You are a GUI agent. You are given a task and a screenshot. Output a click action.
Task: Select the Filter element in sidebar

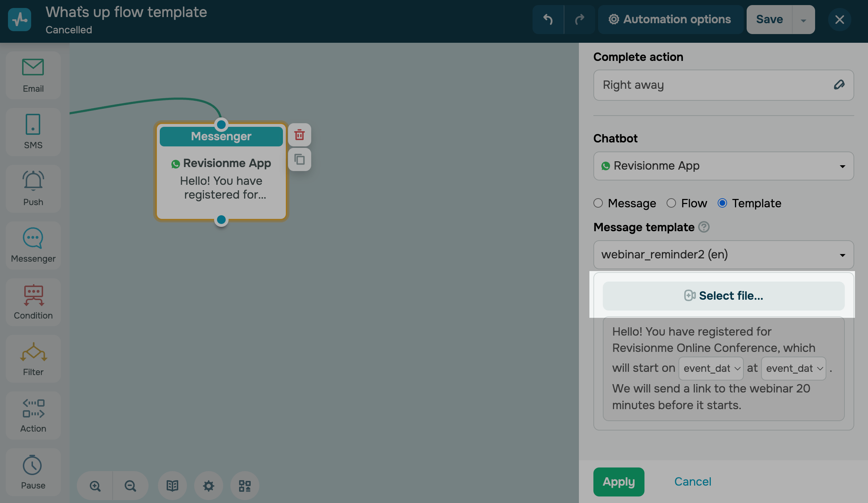pyautogui.click(x=33, y=358)
